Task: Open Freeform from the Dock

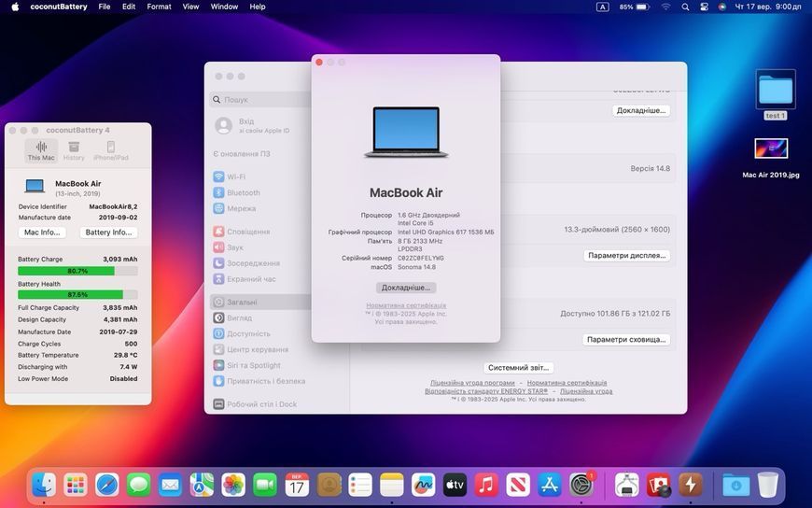Action: (x=423, y=486)
